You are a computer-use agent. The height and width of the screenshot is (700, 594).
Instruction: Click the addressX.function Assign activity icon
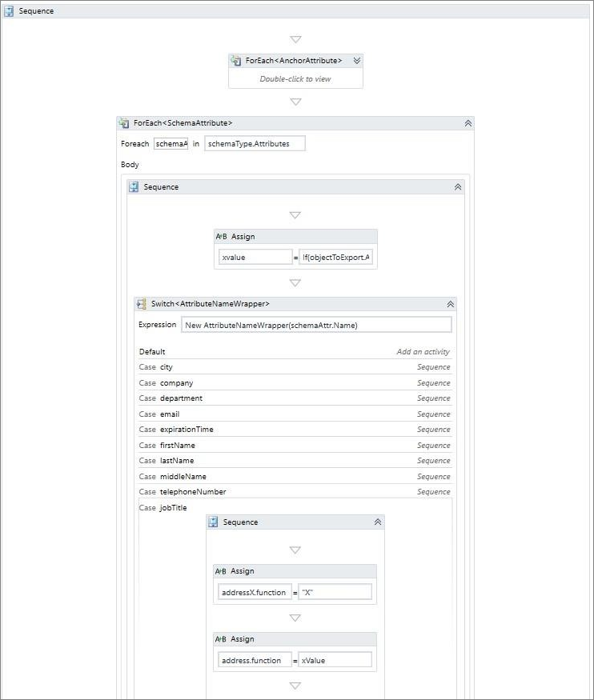(221, 571)
